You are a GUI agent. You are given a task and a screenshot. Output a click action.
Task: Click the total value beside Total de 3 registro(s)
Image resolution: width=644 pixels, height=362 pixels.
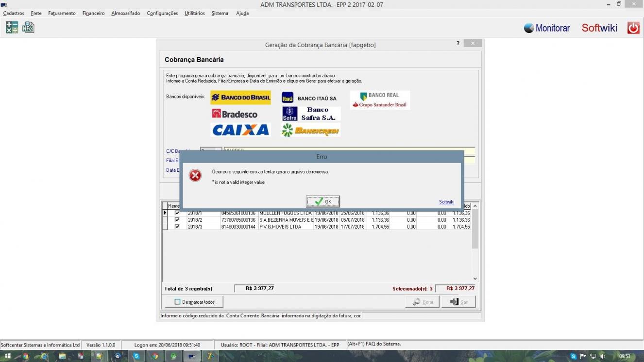(254, 288)
